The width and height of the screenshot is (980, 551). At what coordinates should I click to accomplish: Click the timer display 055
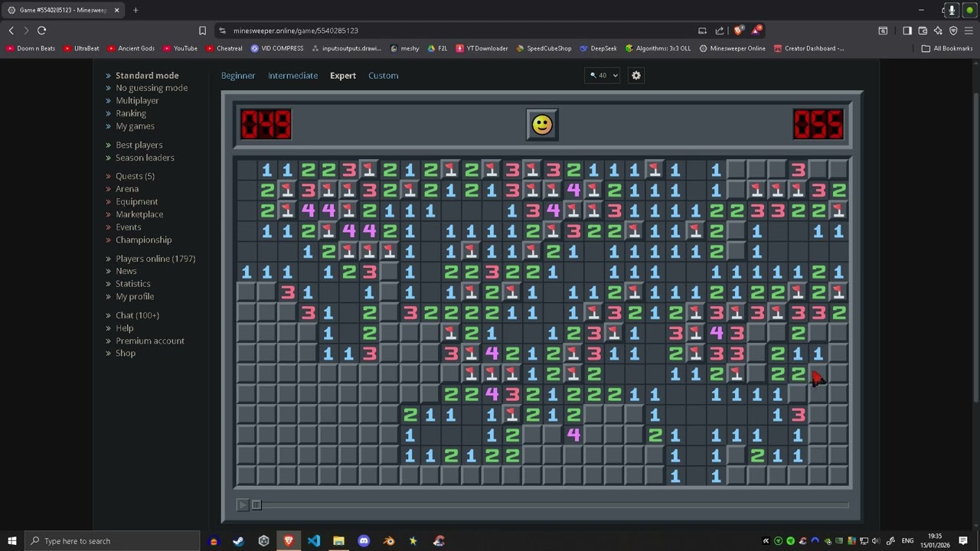point(818,125)
